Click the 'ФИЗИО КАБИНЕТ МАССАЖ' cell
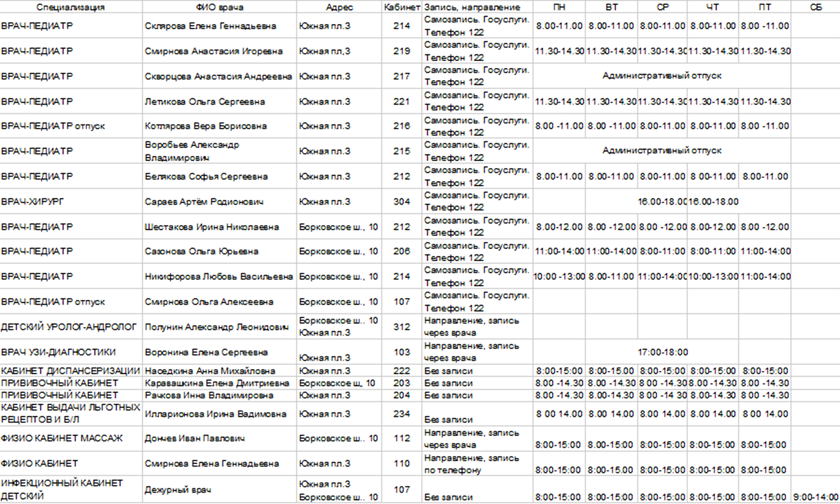Viewport: 840px width, 504px height. coord(62,438)
